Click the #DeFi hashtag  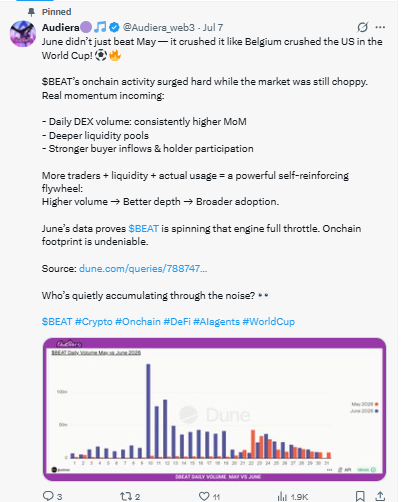[x=177, y=322]
